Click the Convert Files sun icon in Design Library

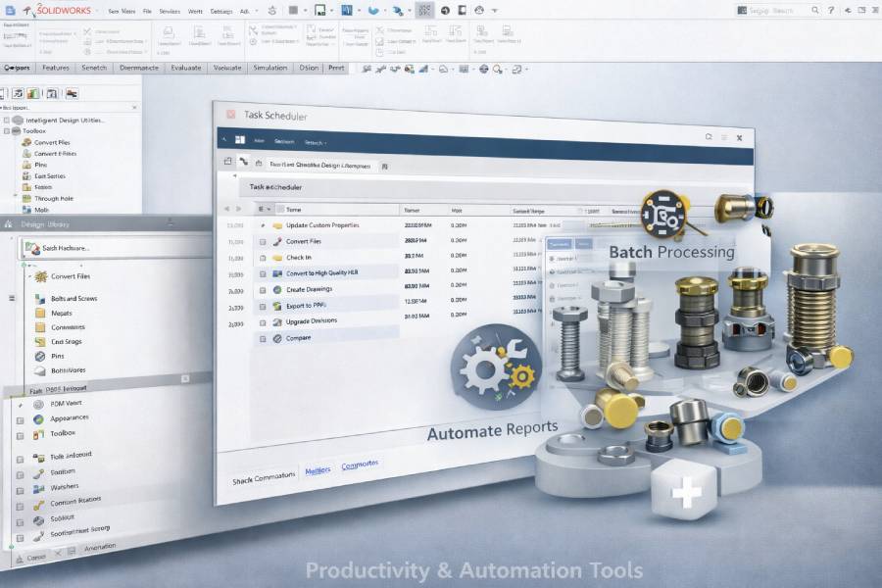click(41, 276)
